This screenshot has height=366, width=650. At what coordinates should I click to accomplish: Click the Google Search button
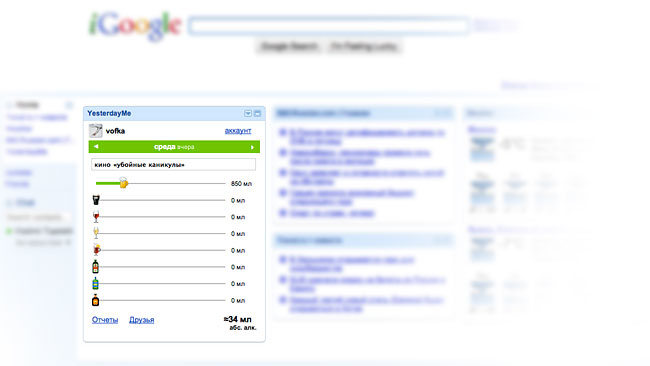(x=289, y=46)
